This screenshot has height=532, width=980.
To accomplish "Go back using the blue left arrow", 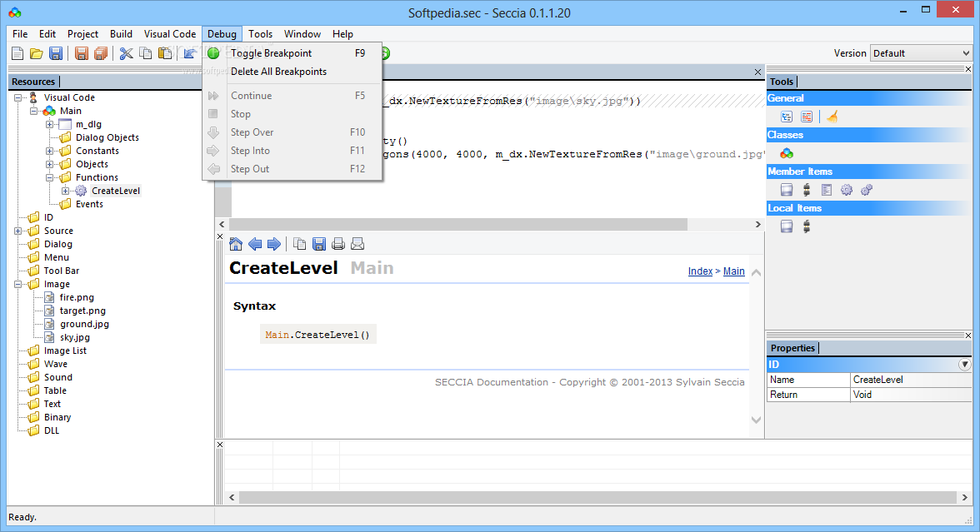I will click(255, 244).
